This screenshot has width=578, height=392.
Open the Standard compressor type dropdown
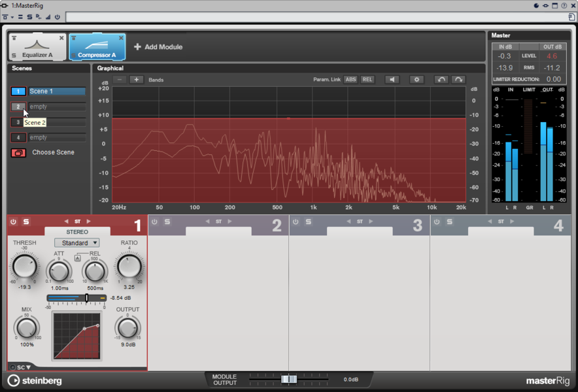click(x=77, y=243)
